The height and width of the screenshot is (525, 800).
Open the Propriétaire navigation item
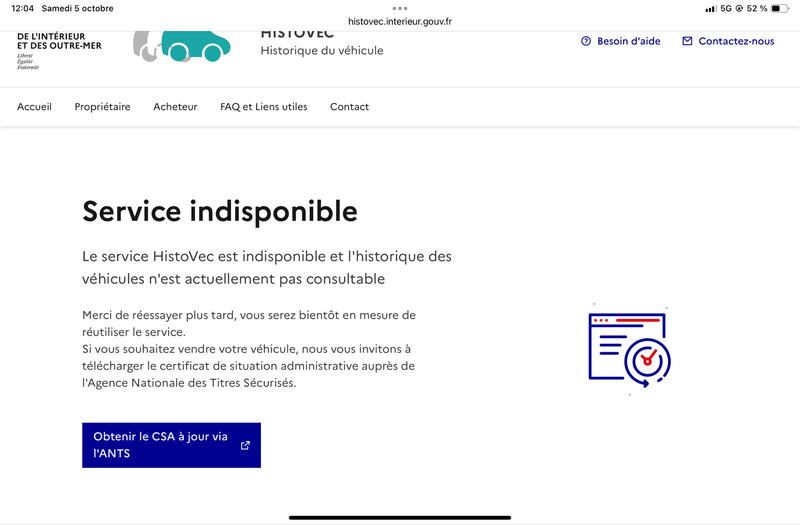[103, 107]
